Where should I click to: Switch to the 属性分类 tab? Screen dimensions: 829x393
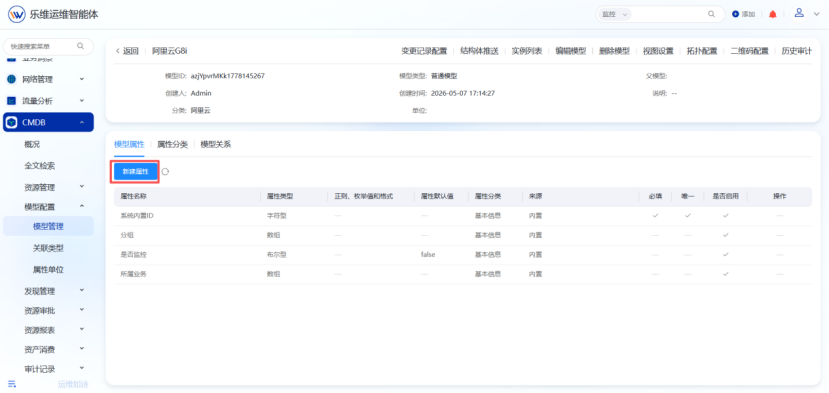(172, 144)
